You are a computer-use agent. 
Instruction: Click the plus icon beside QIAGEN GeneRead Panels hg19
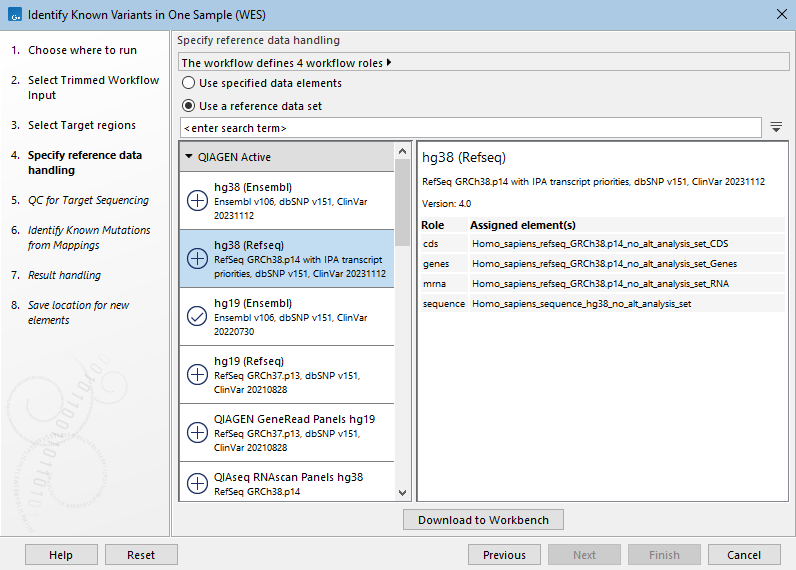(x=198, y=433)
